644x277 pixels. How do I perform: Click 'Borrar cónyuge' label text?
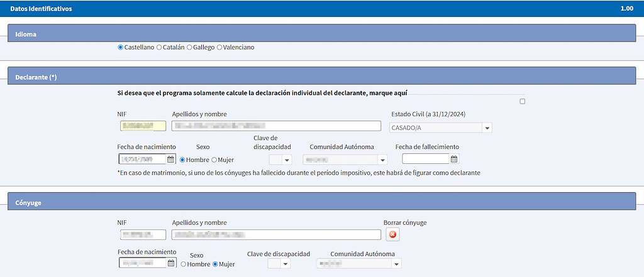405,223
